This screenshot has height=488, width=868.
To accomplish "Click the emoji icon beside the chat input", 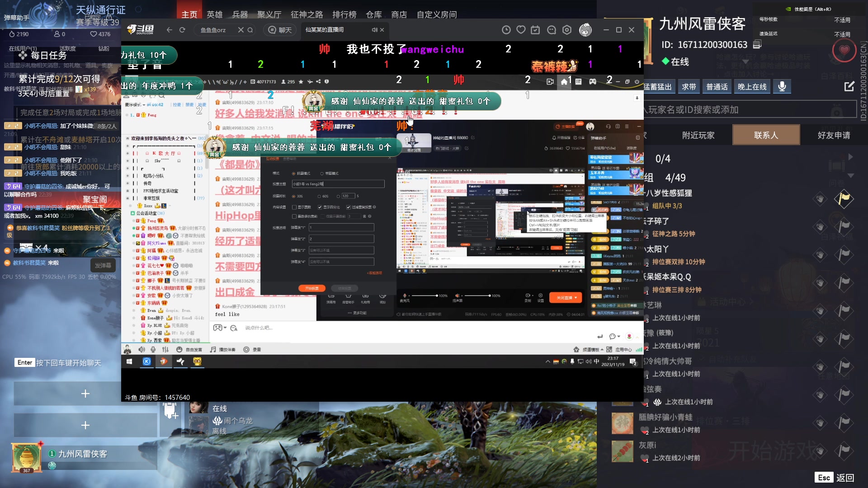I will pyautogui.click(x=234, y=328).
